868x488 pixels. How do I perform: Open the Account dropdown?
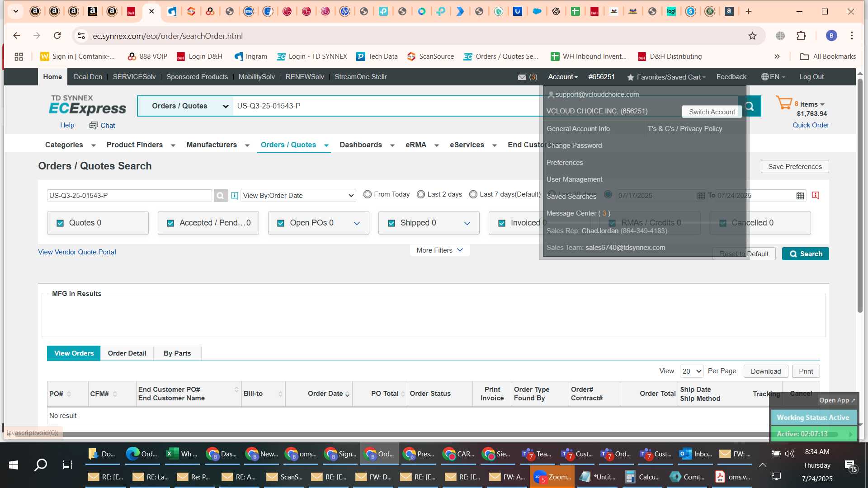click(x=563, y=77)
